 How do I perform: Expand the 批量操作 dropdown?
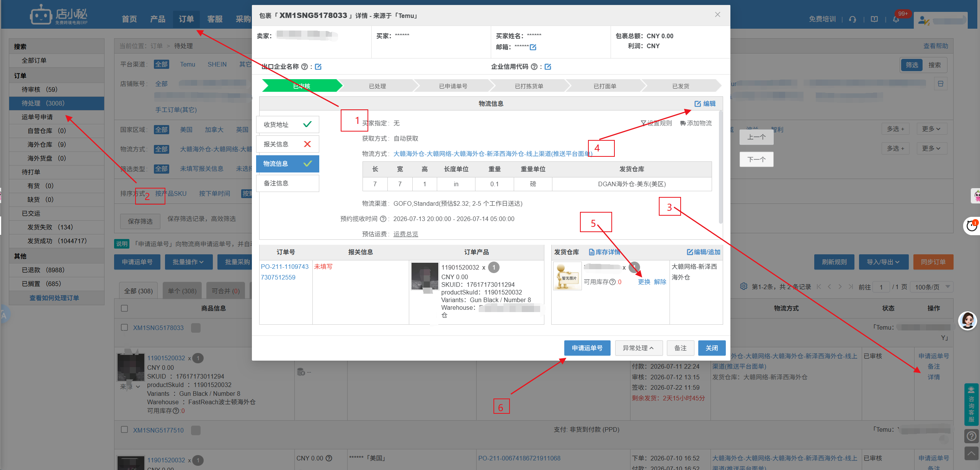pos(188,262)
